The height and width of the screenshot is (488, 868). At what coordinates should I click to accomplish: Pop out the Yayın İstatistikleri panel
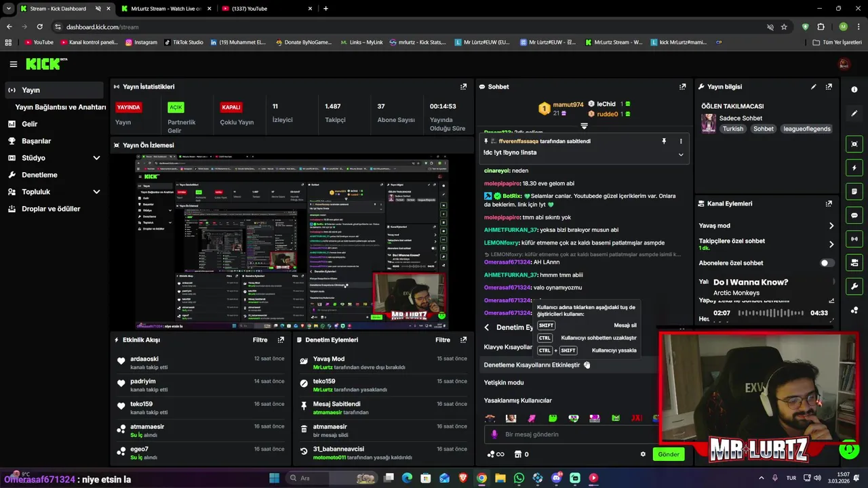click(464, 87)
